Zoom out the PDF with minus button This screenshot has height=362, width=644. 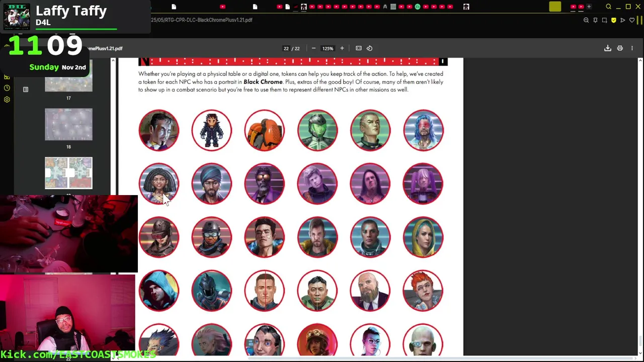point(313,48)
